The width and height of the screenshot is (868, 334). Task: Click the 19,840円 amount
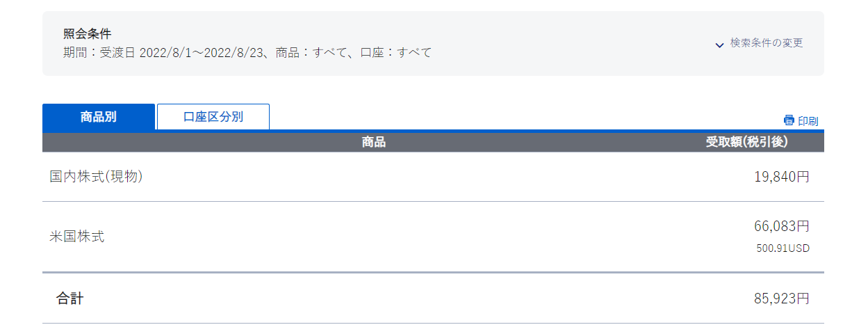click(781, 177)
